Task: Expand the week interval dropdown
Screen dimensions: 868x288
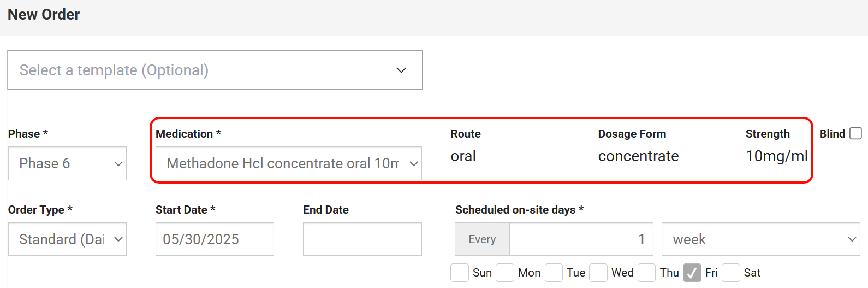Action: (760, 239)
